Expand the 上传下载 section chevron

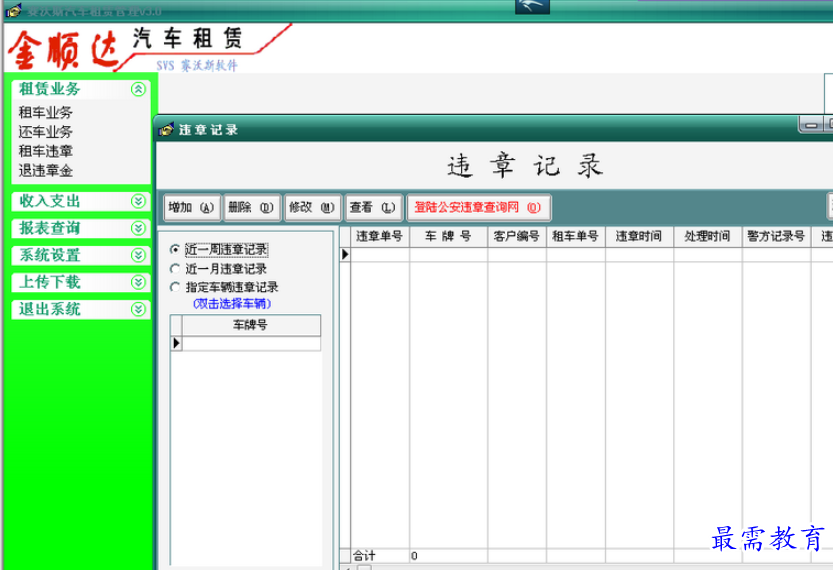pyautogui.click(x=138, y=282)
